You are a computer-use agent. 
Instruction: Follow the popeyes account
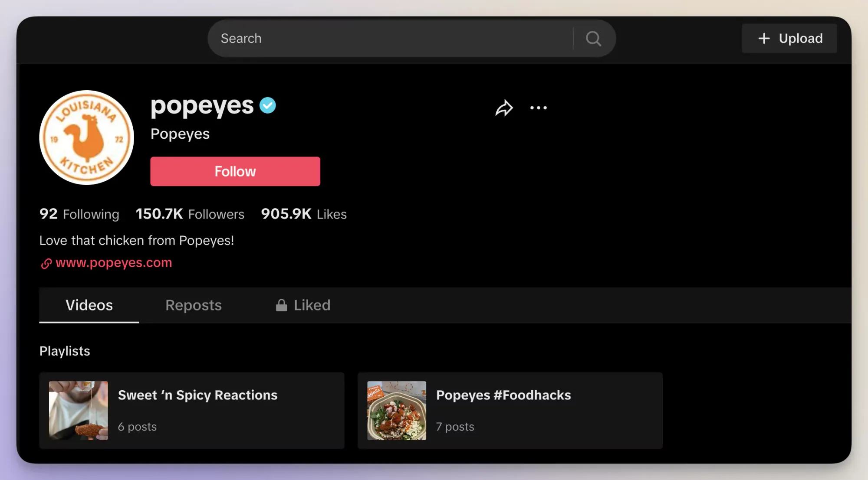(x=235, y=171)
